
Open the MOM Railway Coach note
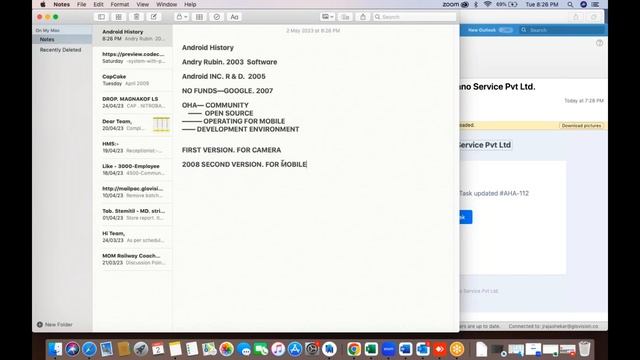(x=133, y=260)
